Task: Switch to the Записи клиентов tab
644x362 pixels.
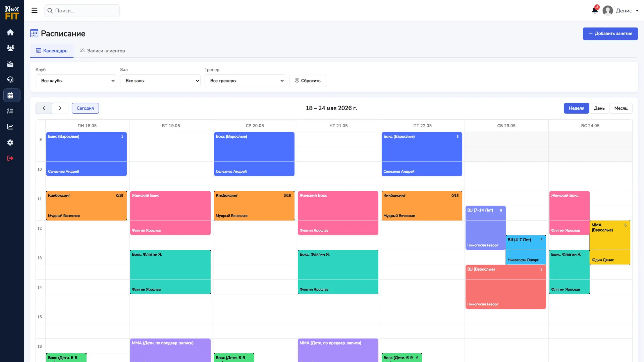Action: point(102,51)
